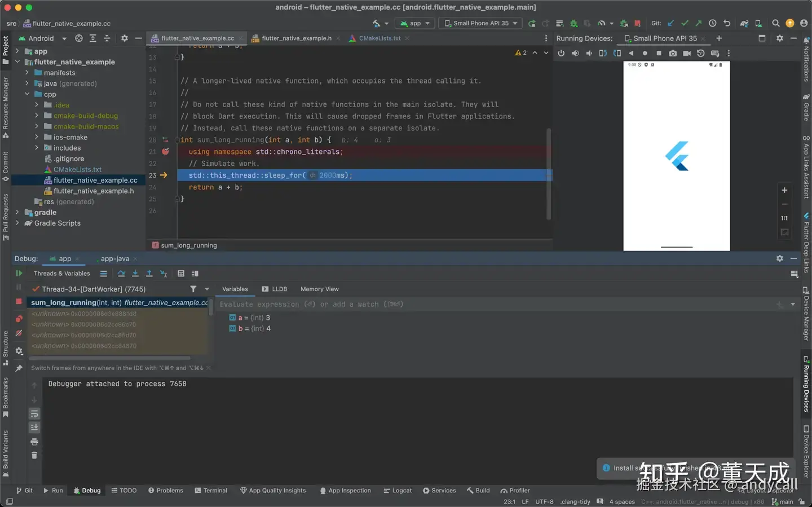Click the Step Over debug icon

coord(121,274)
